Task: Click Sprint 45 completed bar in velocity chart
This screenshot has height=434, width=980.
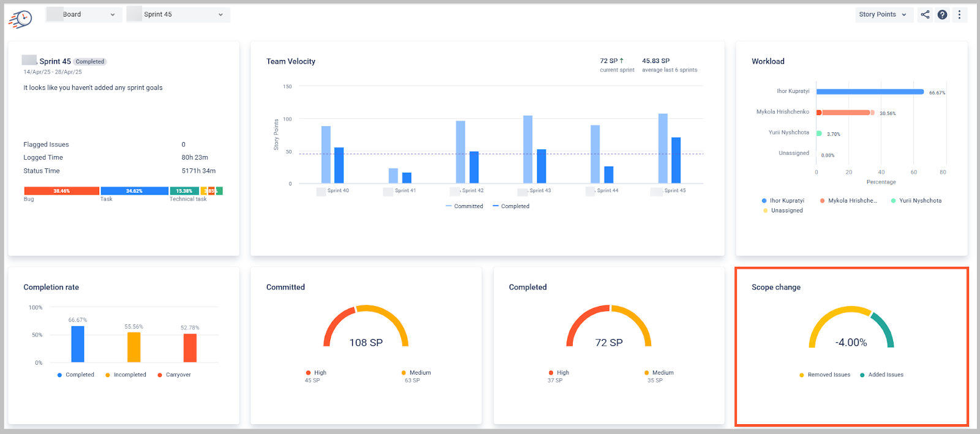Action: tap(676, 160)
